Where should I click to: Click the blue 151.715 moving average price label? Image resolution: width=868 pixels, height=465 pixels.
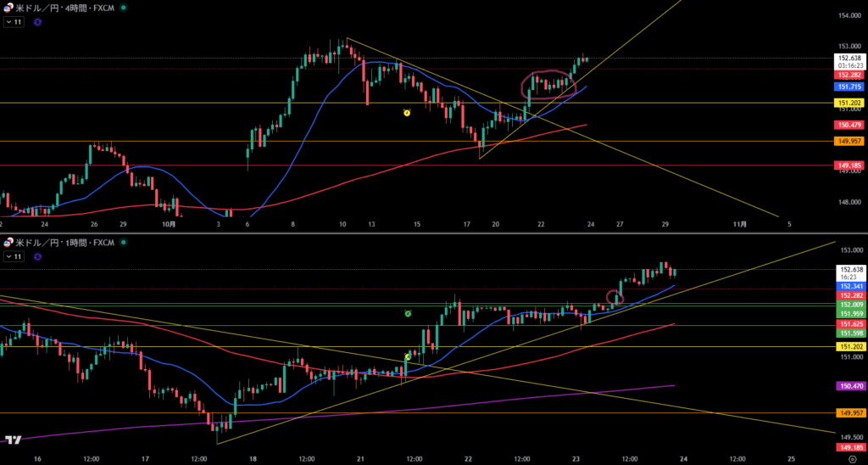[850, 87]
